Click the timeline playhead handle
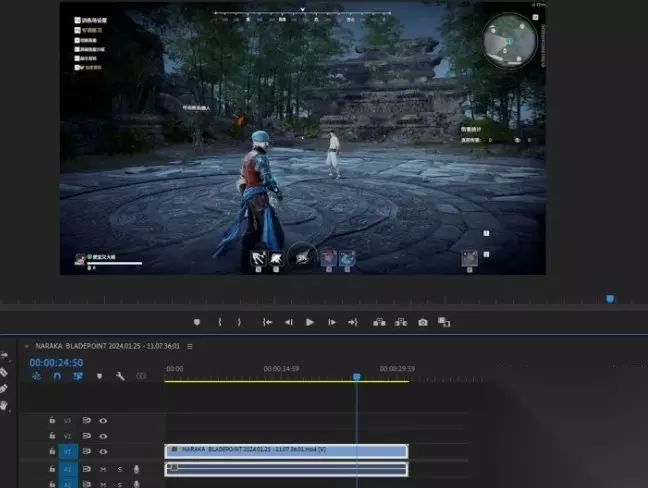Screen dimensions: 648x488 [x=357, y=376]
